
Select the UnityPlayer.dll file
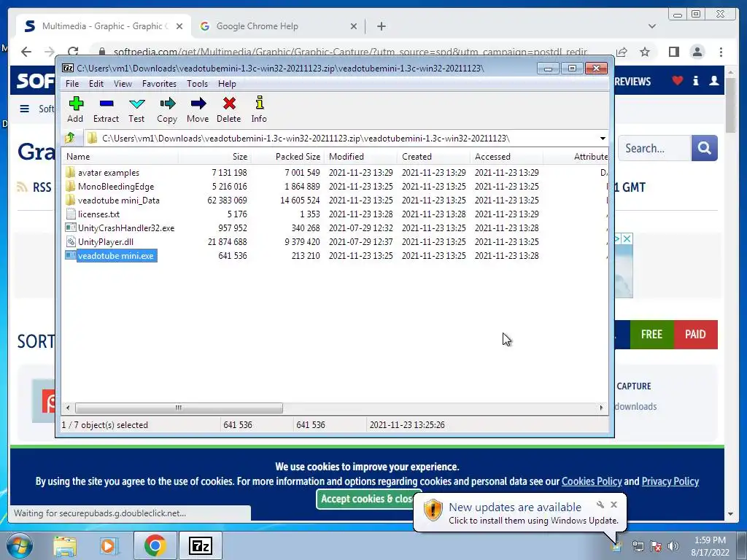pyautogui.click(x=105, y=241)
